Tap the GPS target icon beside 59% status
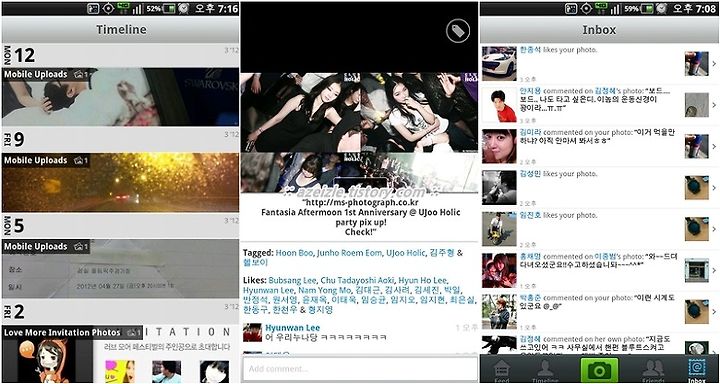Viewport: 720px width, 384px height. [586, 8]
